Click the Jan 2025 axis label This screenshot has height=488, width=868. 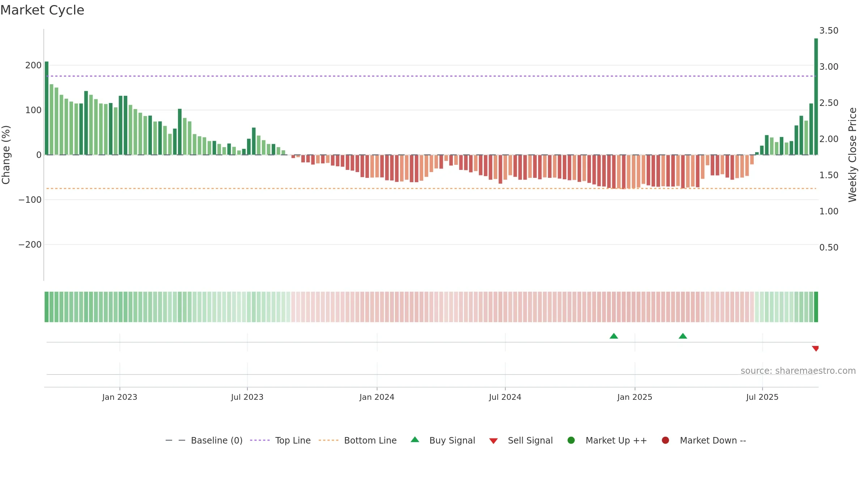[635, 397]
